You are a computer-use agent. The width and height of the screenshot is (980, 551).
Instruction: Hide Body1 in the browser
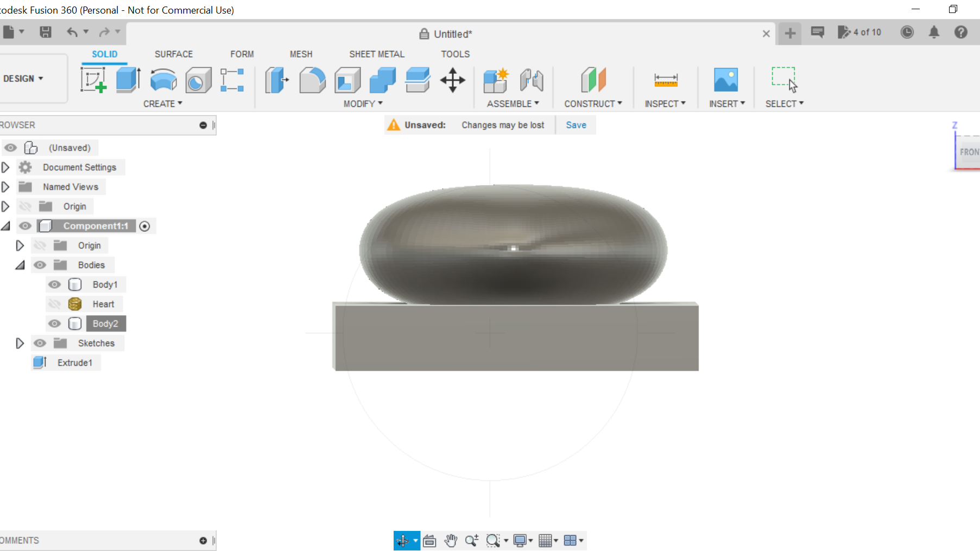[x=54, y=284]
